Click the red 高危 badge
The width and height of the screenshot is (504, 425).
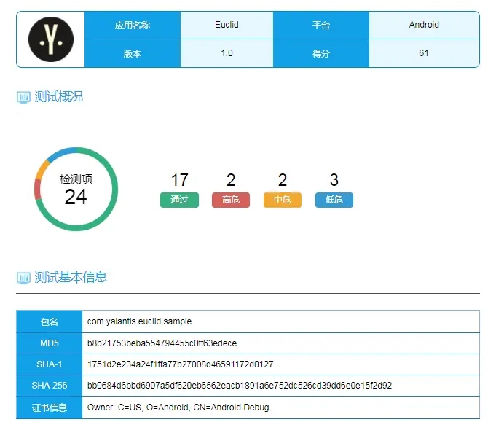pos(231,200)
